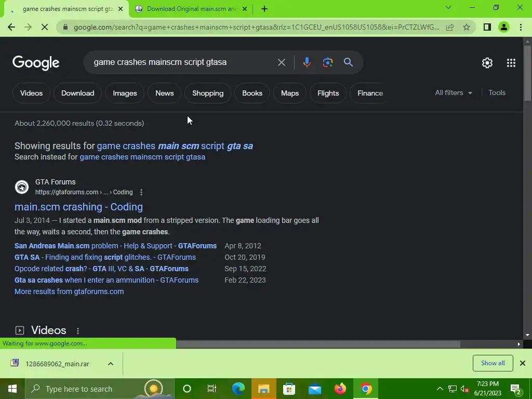532x399 pixels.
Task: Open Mail app from taskbar
Action: [x=314, y=389]
